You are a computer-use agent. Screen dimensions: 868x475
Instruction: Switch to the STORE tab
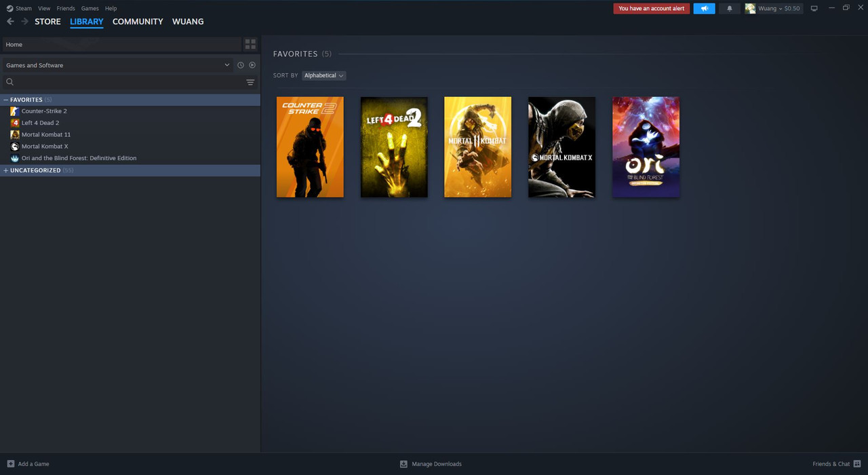click(47, 22)
